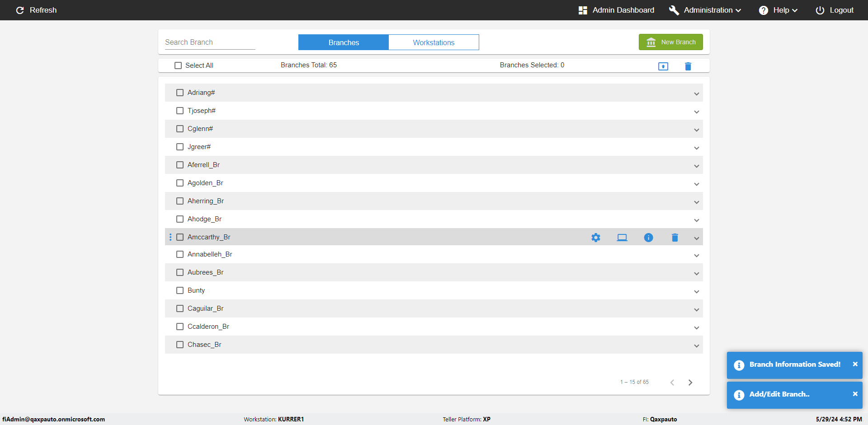
Task: Click the Logout power icon
Action: pyautogui.click(x=820, y=10)
